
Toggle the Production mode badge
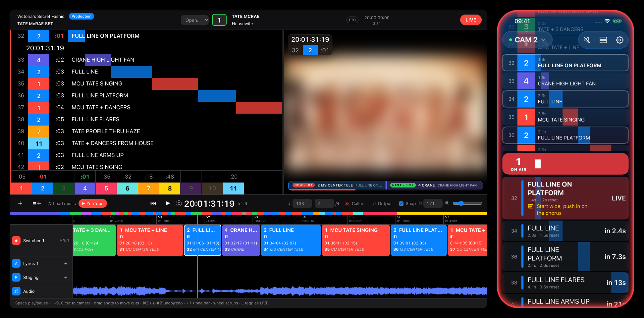(x=81, y=16)
